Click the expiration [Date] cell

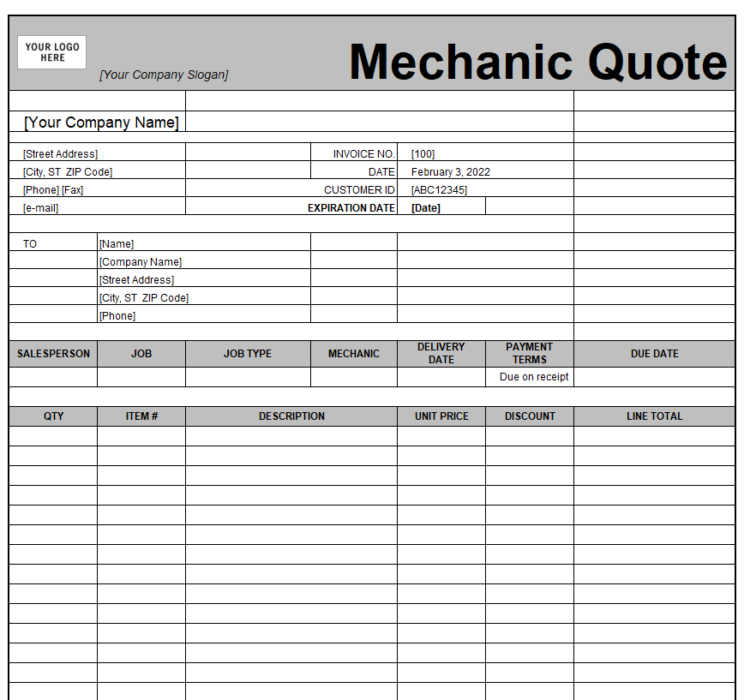tap(441, 206)
